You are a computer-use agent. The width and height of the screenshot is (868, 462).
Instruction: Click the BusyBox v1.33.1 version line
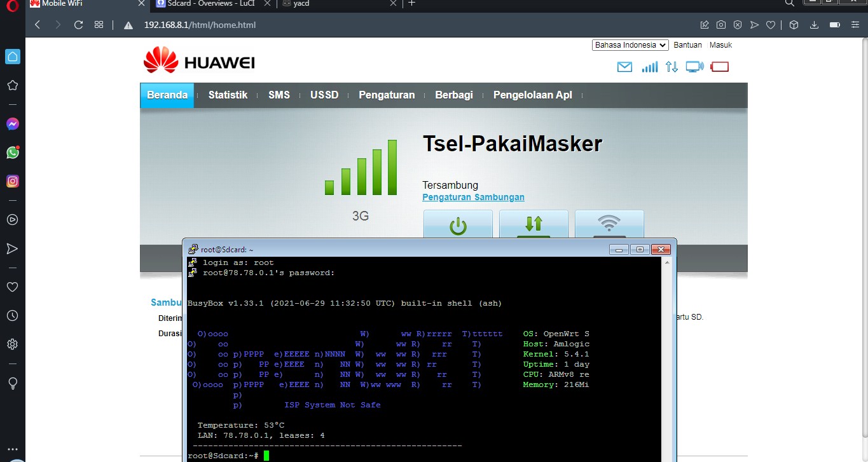(x=345, y=303)
